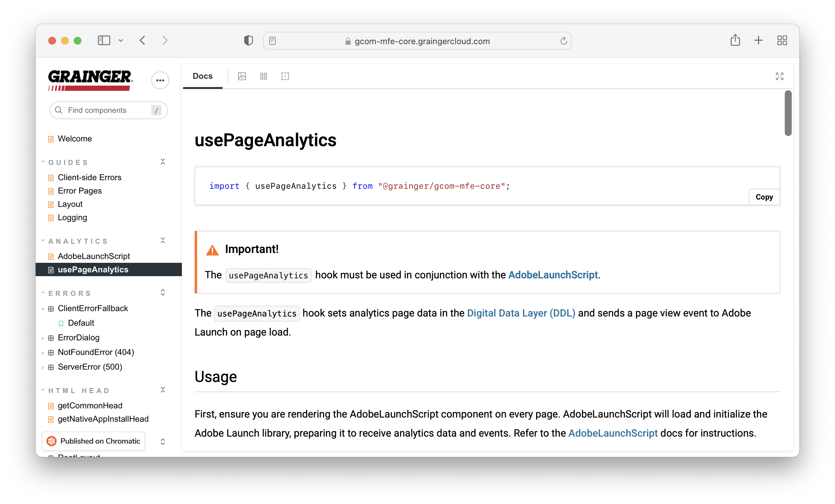Switch to the Docs tab
Image resolution: width=835 pixels, height=504 pixels.
203,76
